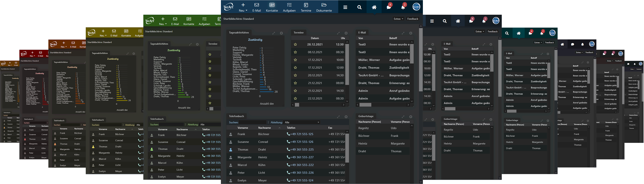Open Abteilung dropdown showing Alle with arrow
The height and width of the screenshot is (184, 644).
point(302,122)
